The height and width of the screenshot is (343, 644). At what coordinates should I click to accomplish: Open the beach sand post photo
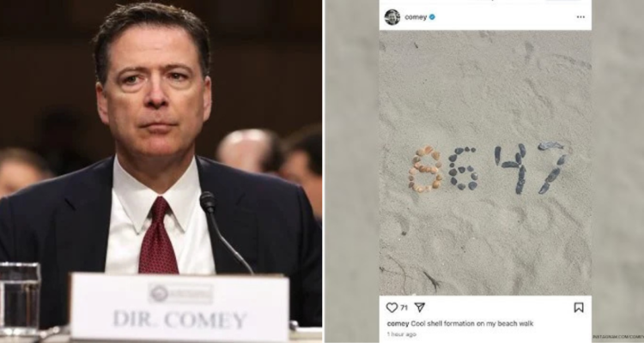click(485, 162)
